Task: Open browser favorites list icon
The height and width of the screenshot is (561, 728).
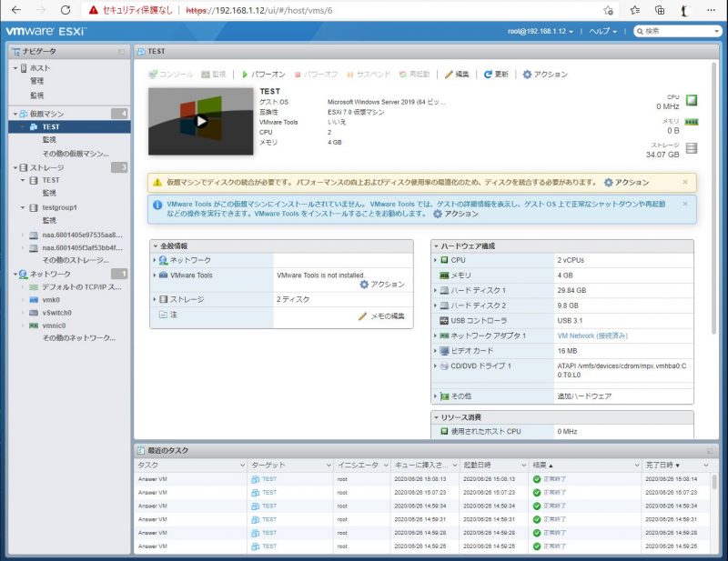Action: (x=635, y=10)
